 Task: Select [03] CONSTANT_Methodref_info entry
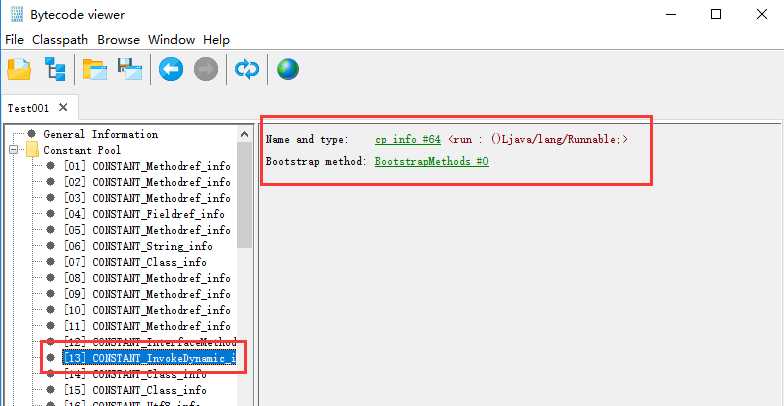pyautogui.click(x=147, y=198)
